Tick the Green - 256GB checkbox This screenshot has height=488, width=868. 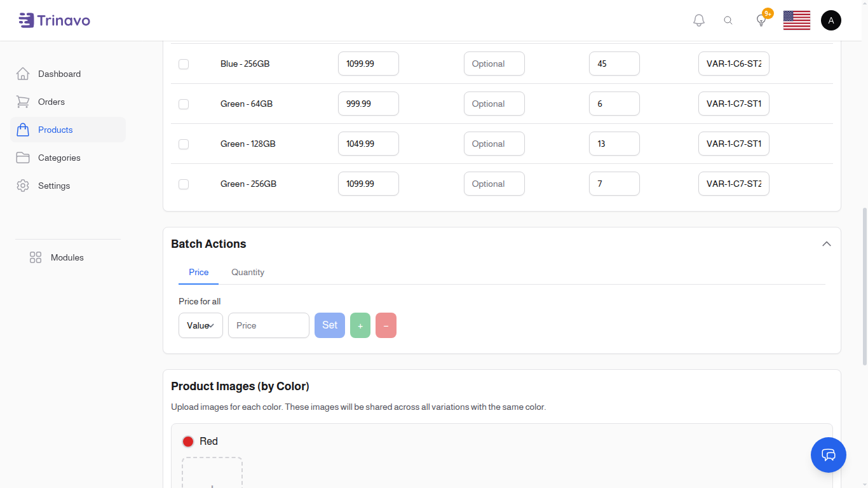(x=184, y=184)
